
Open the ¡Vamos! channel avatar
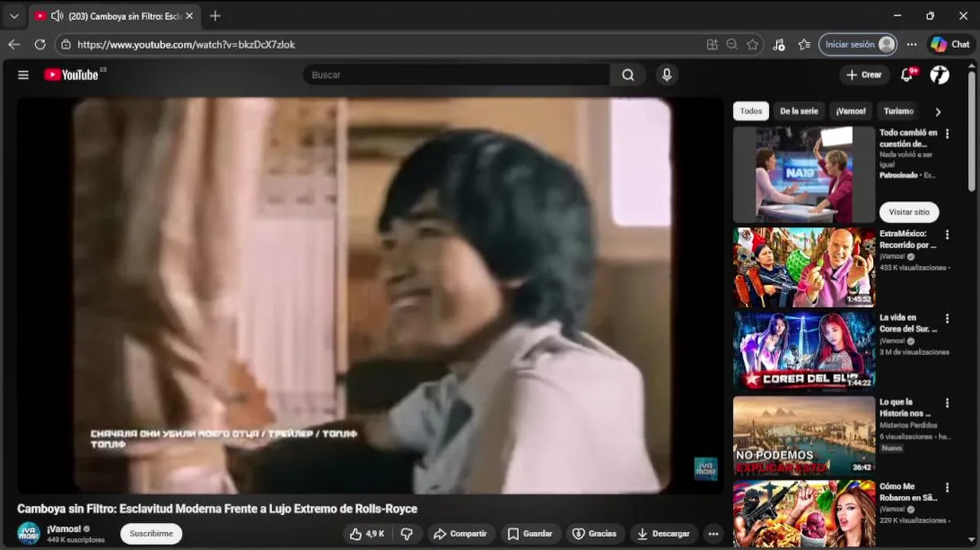[28, 533]
